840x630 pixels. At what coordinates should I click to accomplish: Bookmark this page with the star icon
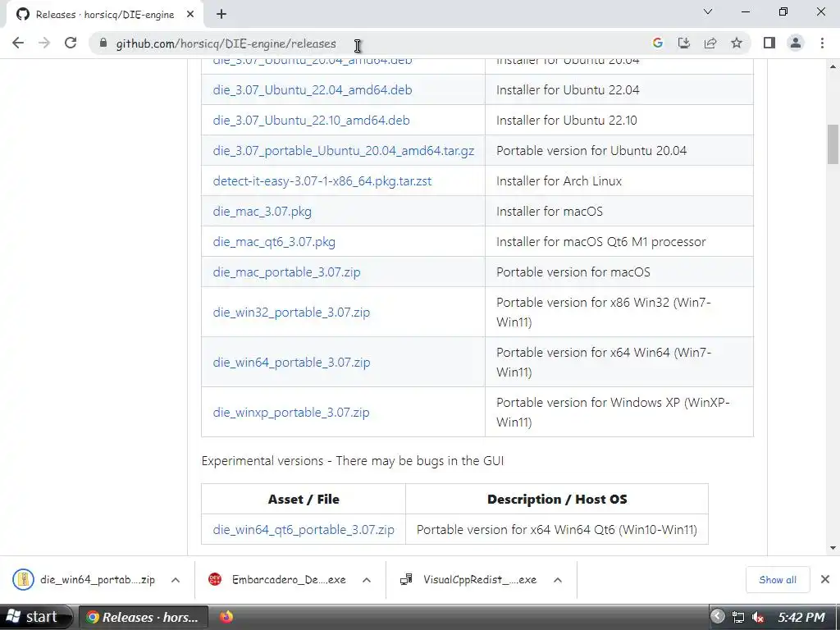[x=737, y=43]
